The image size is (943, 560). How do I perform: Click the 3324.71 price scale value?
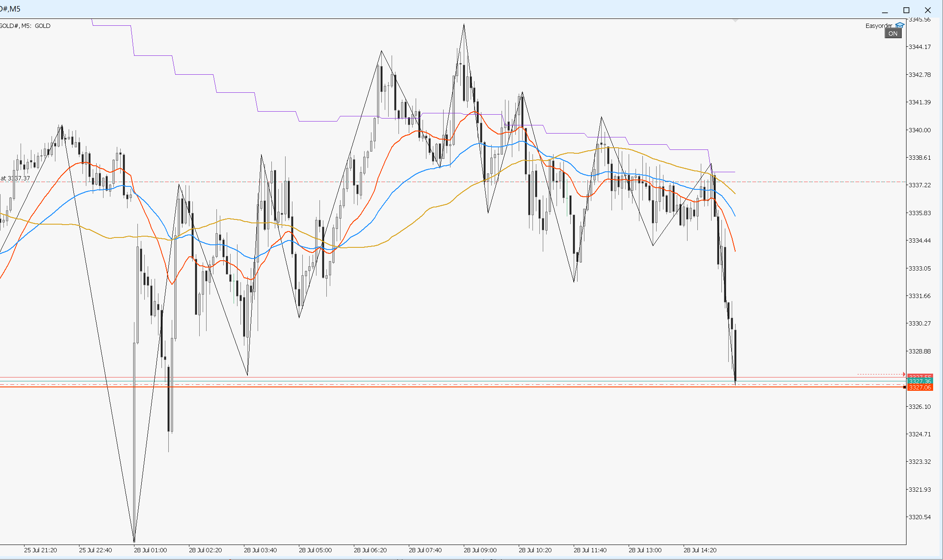(919, 434)
